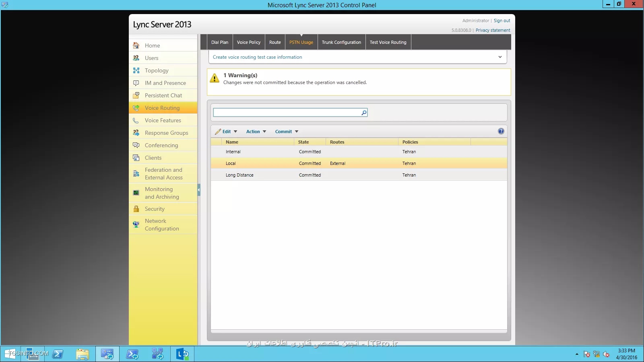
Task: Open the Trunk Configuration tab
Action: (x=341, y=42)
